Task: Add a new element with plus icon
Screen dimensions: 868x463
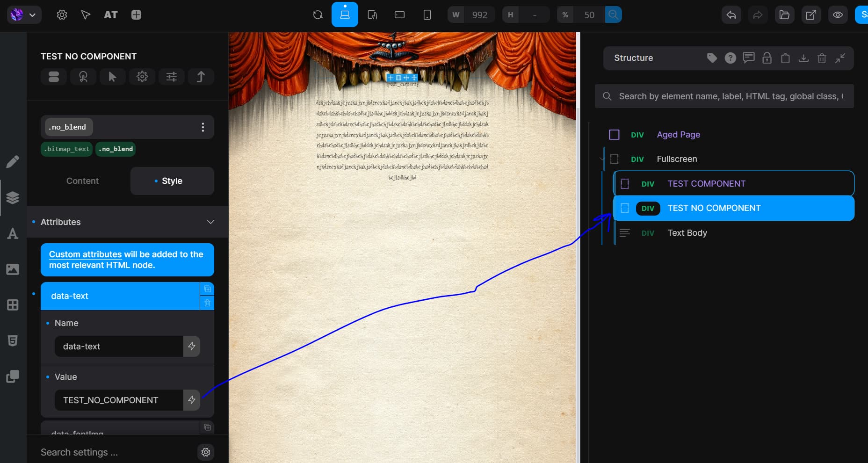Action: pyautogui.click(x=136, y=15)
